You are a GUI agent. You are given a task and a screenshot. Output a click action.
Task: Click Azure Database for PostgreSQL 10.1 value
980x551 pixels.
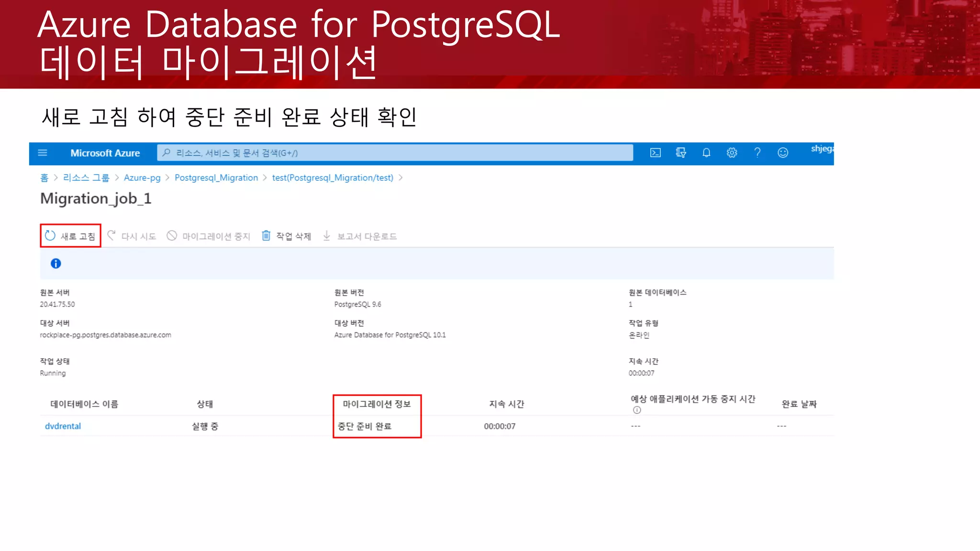[x=390, y=335]
